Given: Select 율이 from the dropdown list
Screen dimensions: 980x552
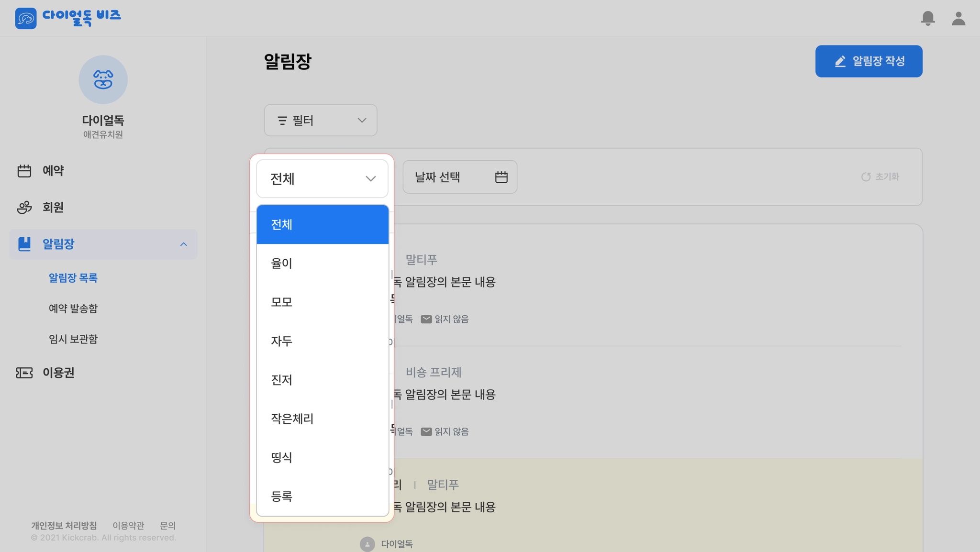Looking at the screenshot, I should [x=322, y=263].
